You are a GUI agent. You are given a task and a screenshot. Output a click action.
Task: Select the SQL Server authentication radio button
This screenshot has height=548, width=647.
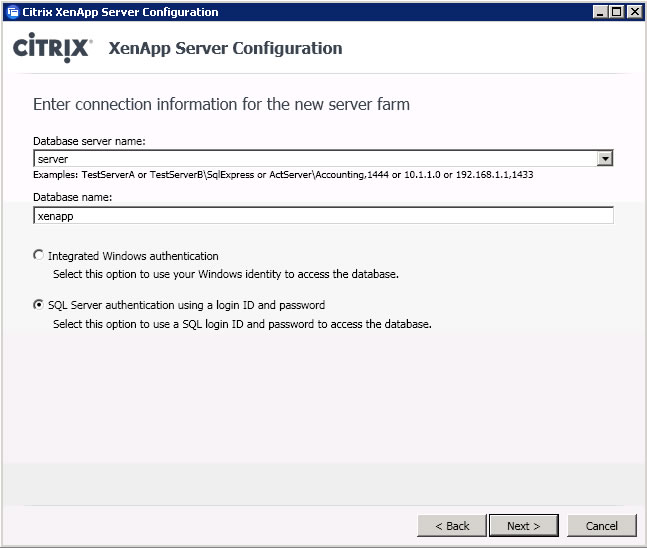(x=38, y=305)
